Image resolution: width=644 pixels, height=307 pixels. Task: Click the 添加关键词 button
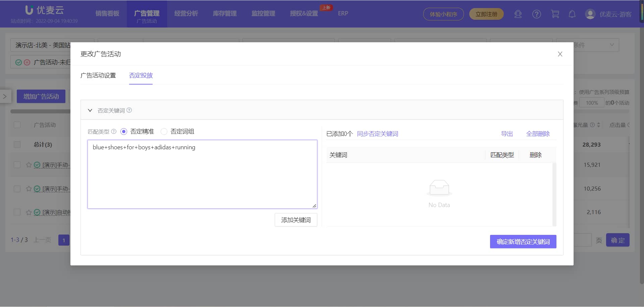[x=296, y=220]
